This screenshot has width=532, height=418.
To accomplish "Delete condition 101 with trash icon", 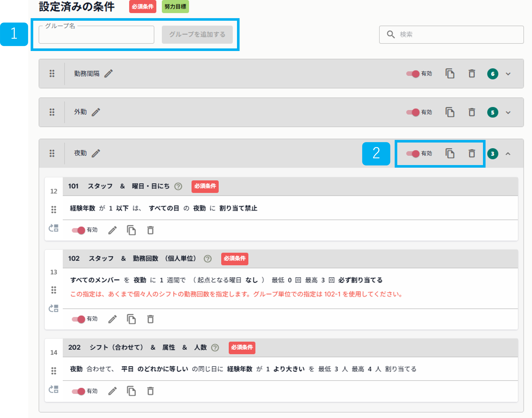I will coord(150,230).
